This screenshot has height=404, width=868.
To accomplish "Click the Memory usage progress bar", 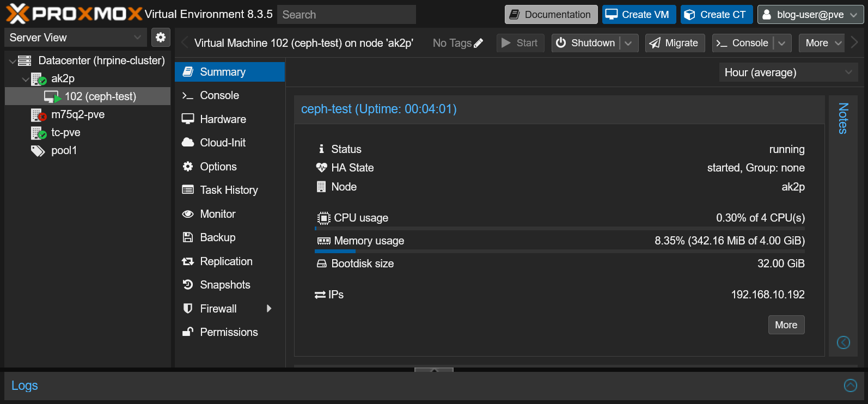I will click(x=560, y=252).
